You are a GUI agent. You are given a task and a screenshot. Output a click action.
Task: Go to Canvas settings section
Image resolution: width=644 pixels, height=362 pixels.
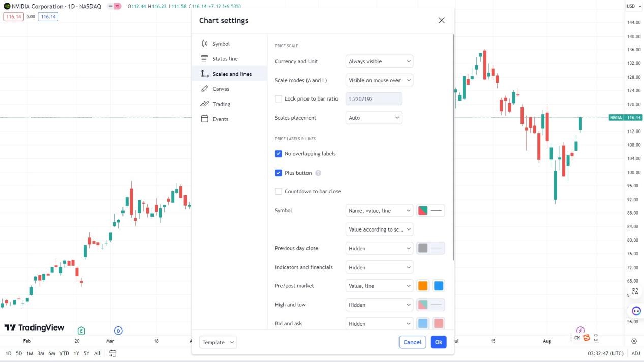click(221, 89)
